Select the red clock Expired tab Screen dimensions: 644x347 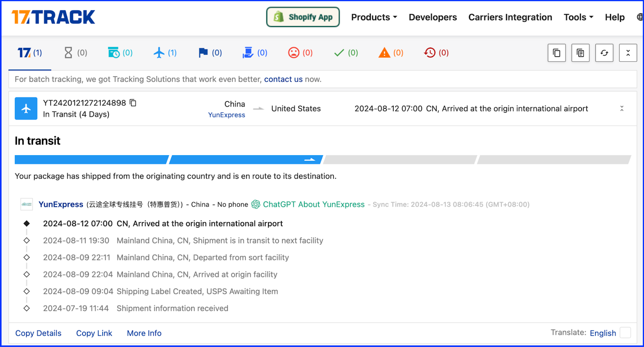436,53
